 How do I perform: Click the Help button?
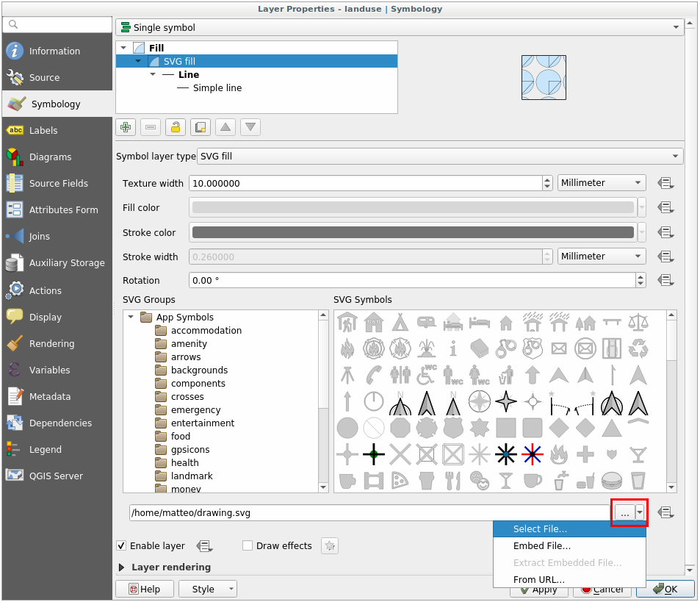click(145, 589)
